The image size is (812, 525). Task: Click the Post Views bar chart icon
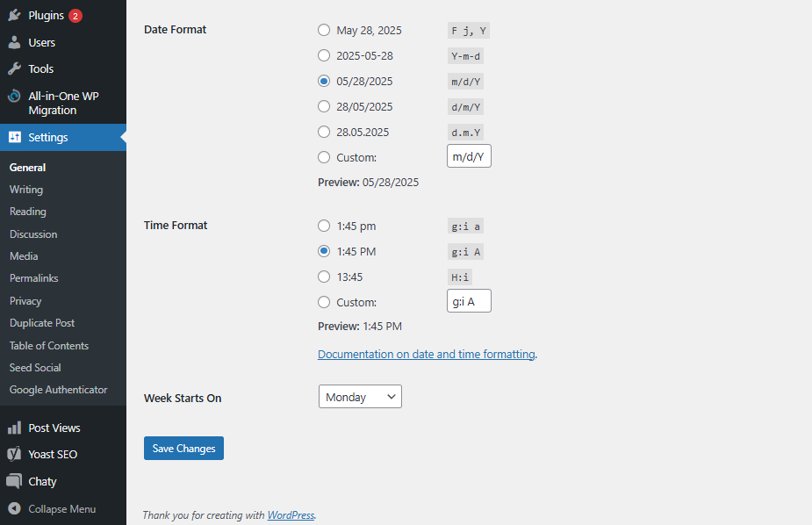coord(14,428)
